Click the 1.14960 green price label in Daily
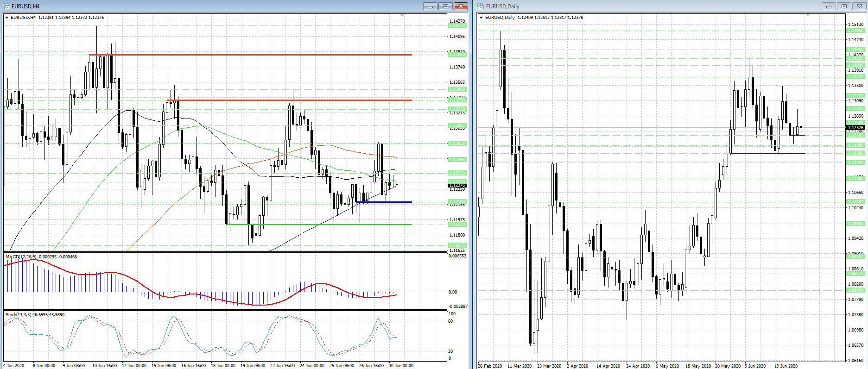Image resolution: width=868 pixels, height=369 pixels. 855,31
